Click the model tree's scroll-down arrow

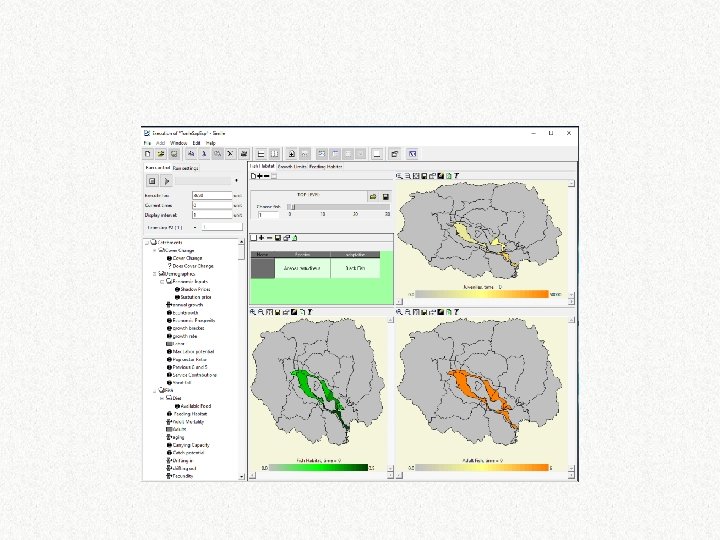click(242, 477)
